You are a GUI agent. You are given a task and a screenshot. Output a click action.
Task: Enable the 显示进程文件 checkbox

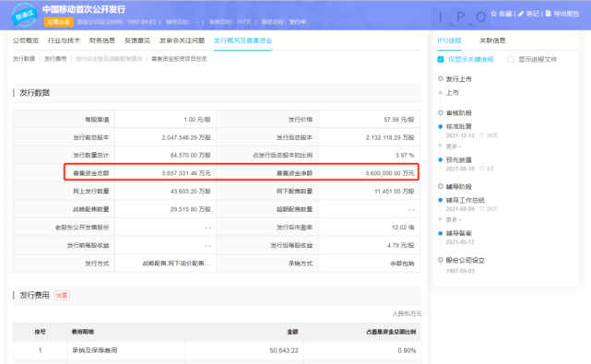[511, 59]
